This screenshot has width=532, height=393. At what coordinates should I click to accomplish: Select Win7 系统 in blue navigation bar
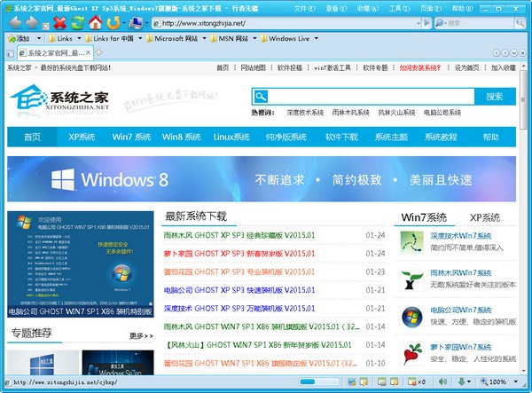[131, 138]
